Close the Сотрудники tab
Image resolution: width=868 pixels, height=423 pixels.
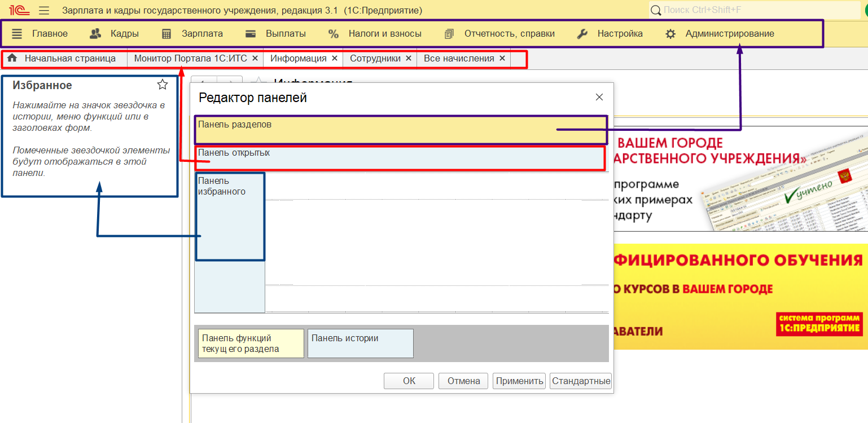point(409,59)
